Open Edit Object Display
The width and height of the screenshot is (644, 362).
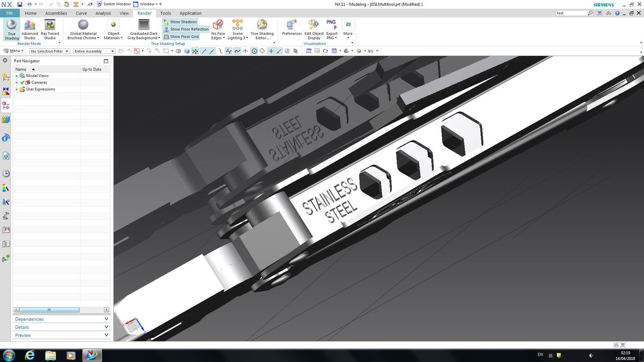pos(314,29)
